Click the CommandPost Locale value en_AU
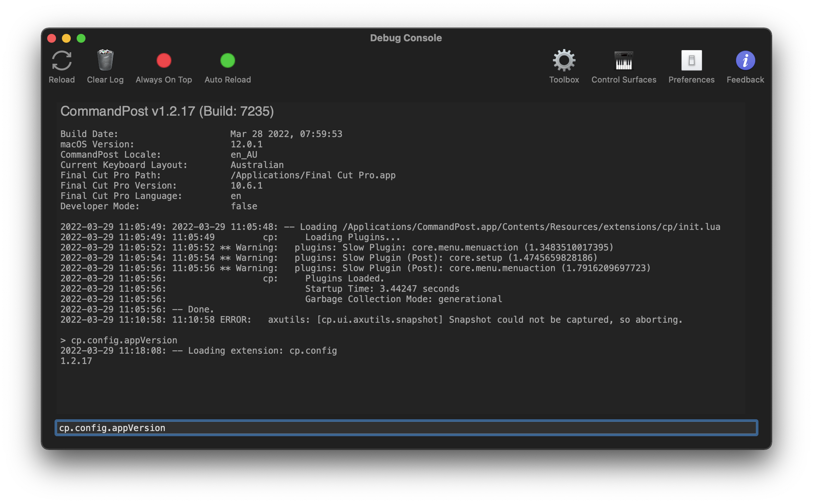The image size is (813, 504). [244, 155]
